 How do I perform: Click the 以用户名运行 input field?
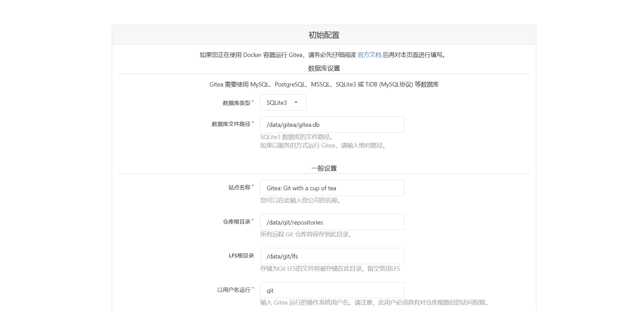click(332, 290)
